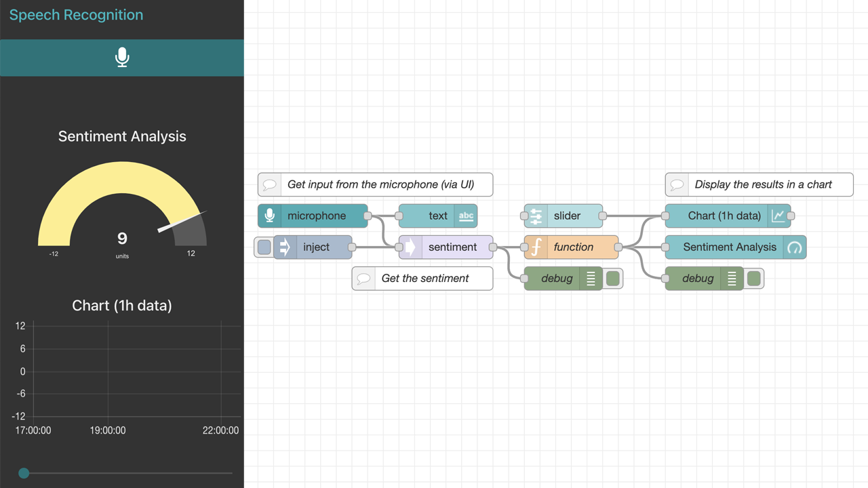
Task: Click the dashboard slider handle
Action: (24, 473)
